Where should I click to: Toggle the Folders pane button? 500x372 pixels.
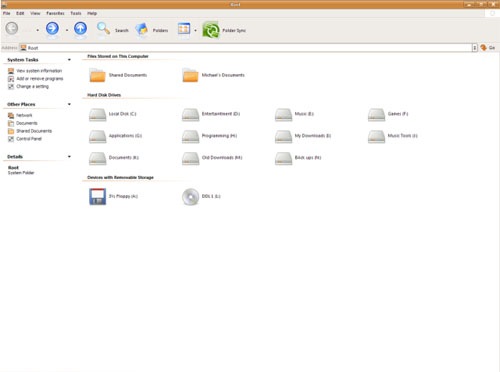click(x=142, y=30)
